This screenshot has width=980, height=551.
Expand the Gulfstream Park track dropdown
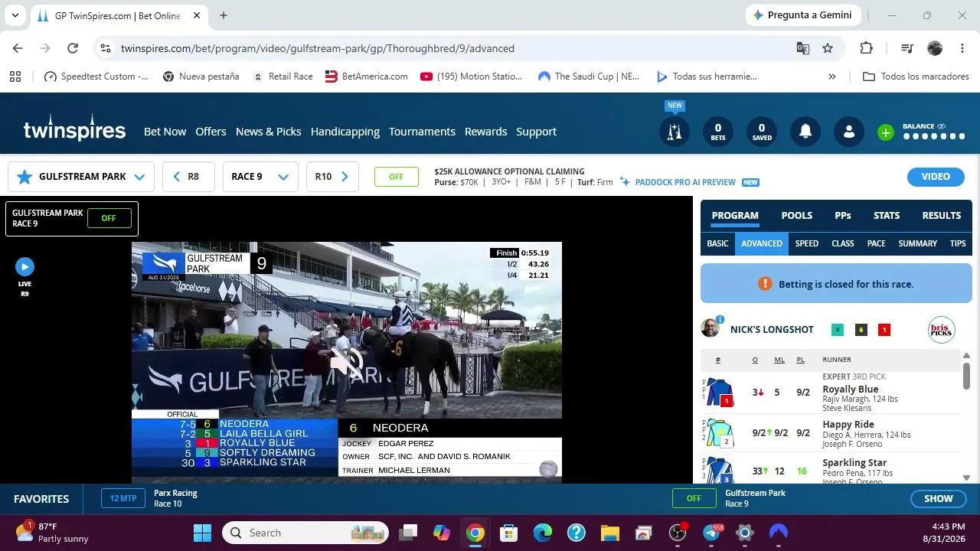click(139, 177)
